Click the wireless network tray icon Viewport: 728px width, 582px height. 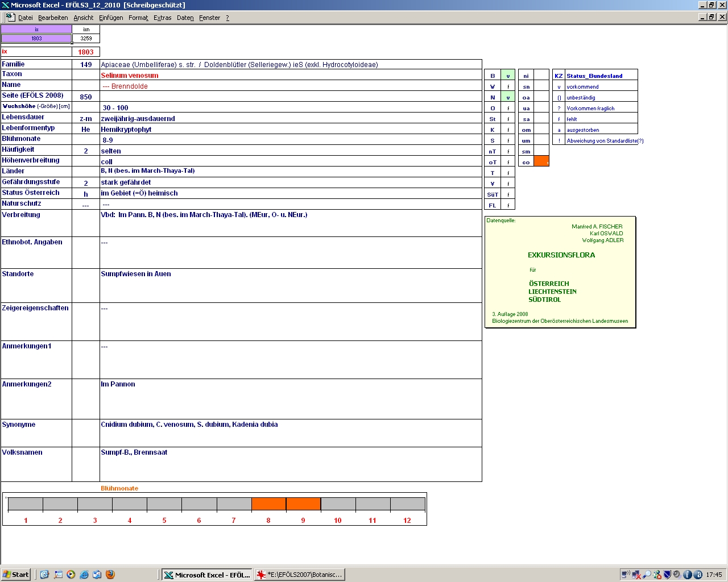626,575
